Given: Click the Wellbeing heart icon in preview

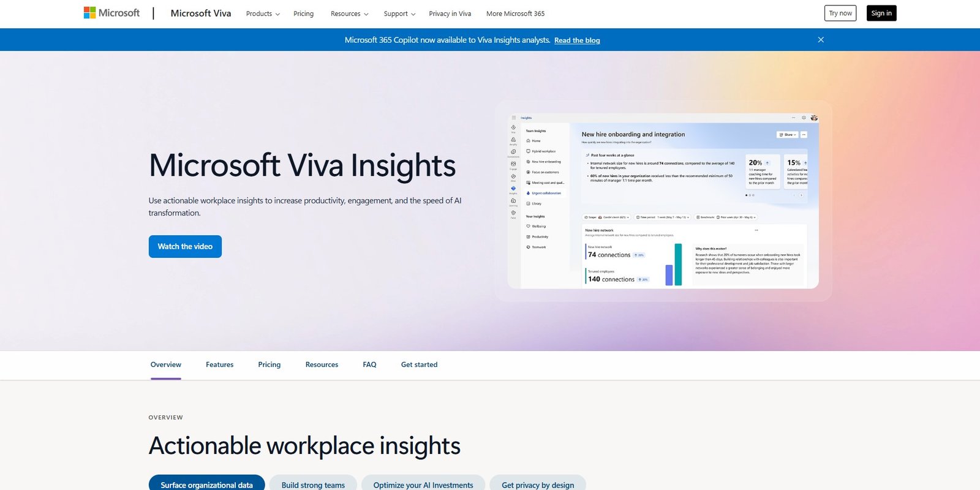Looking at the screenshot, I should pyautogui.click(x=529, y=226).
